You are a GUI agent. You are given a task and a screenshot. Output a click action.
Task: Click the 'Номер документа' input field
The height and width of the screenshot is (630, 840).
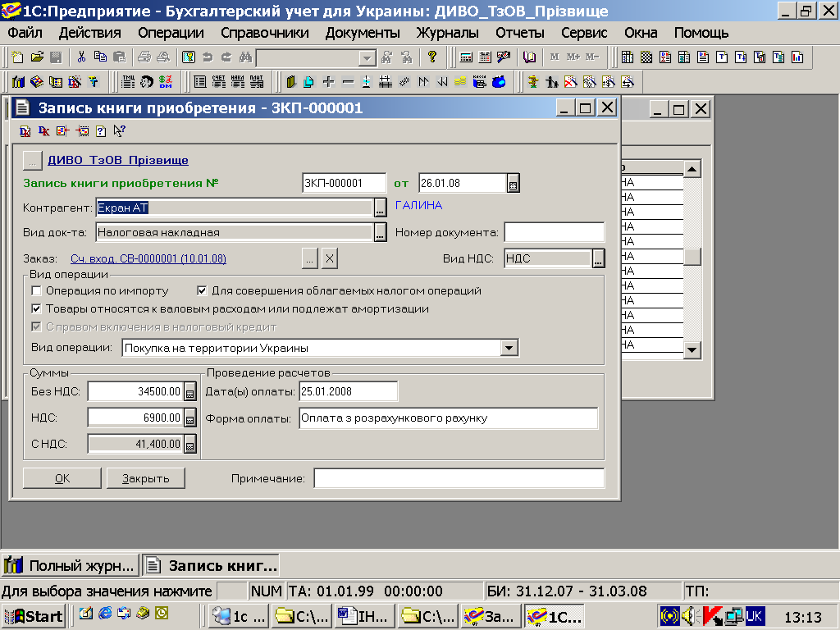(x=555, y=232)
